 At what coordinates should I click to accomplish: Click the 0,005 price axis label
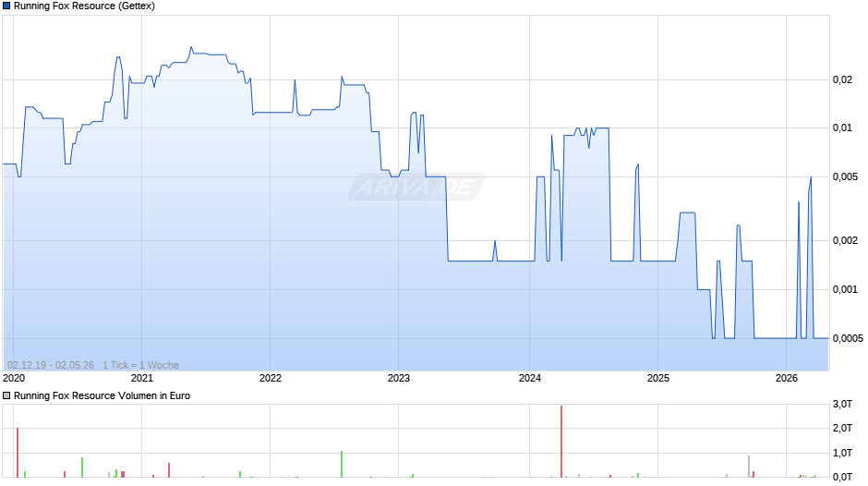click(x=845, y=176)
